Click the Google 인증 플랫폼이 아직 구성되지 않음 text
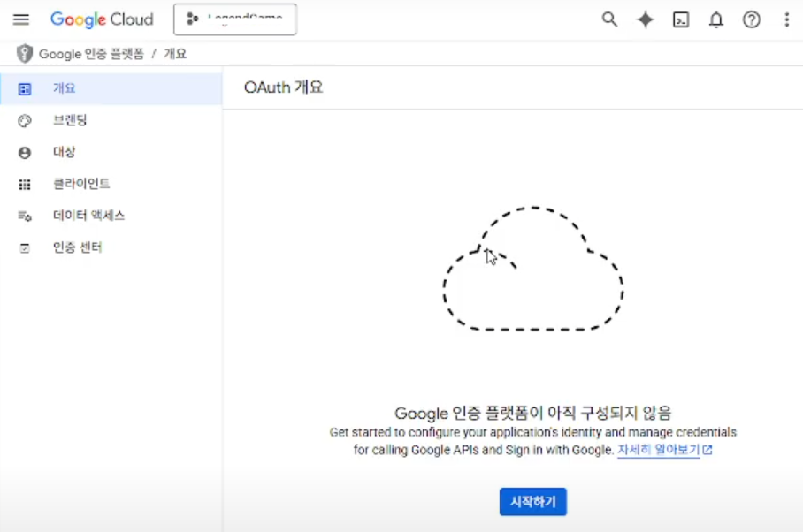 tap(533, 413)
